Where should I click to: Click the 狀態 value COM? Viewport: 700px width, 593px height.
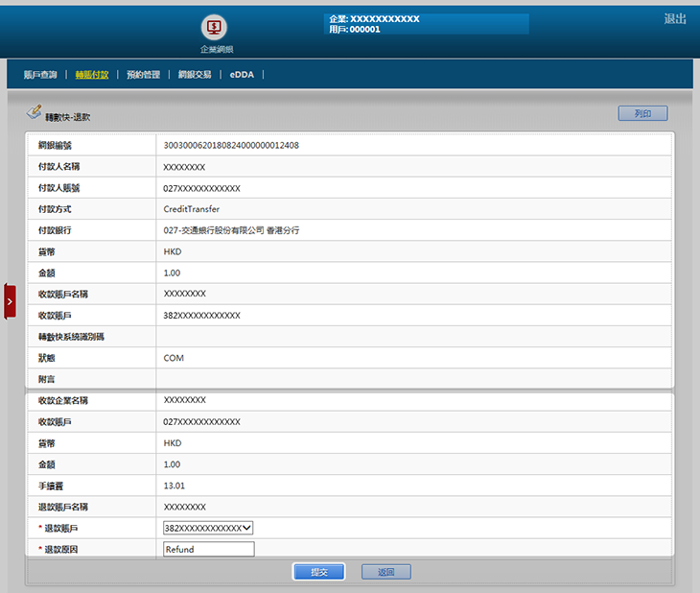click(x=174, y=358)
